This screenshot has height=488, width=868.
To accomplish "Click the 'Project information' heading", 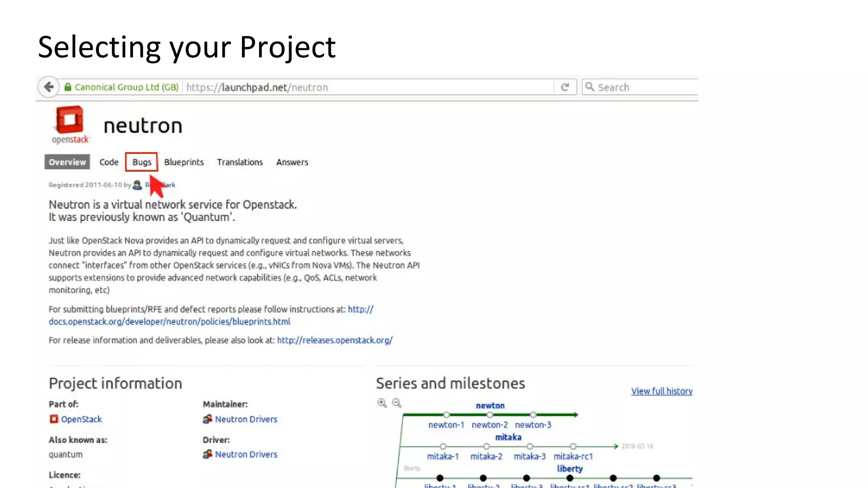I will coord(115,383).
